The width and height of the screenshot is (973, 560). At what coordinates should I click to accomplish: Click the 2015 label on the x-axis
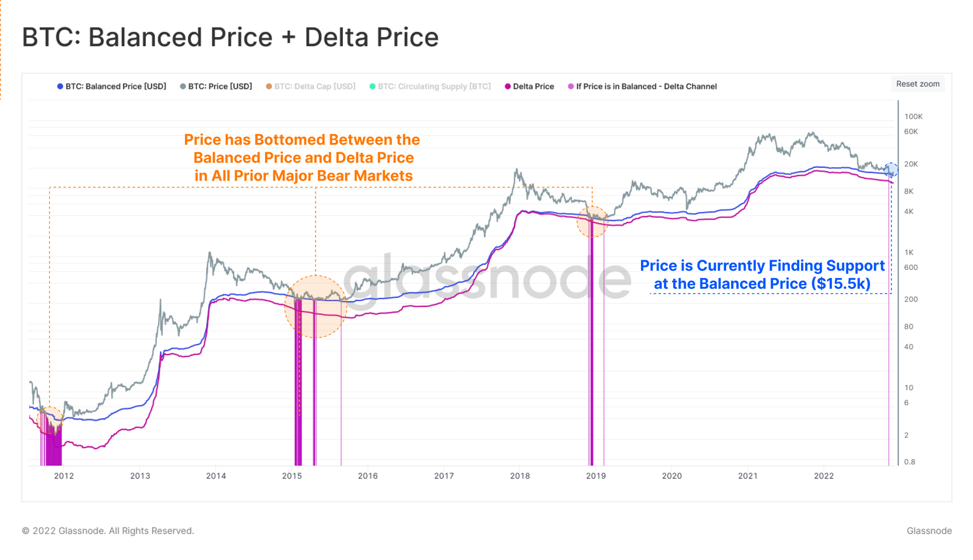point(292,475)
